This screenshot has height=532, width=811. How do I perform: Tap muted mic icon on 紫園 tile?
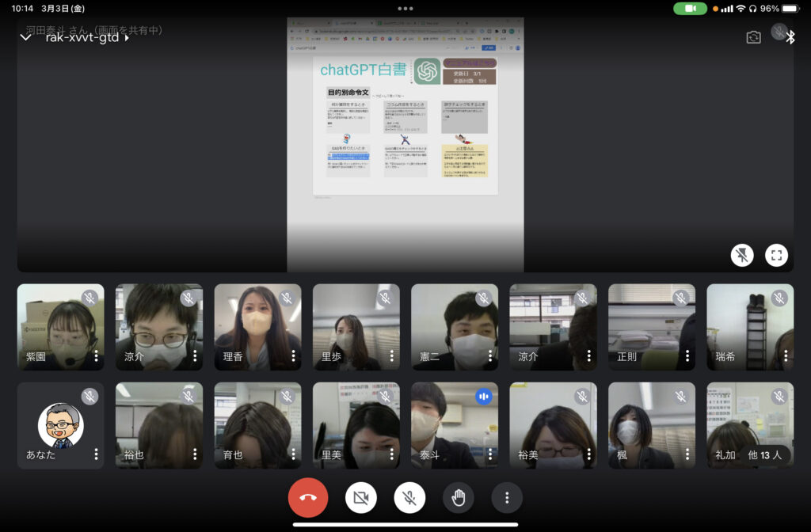point(89,298)
